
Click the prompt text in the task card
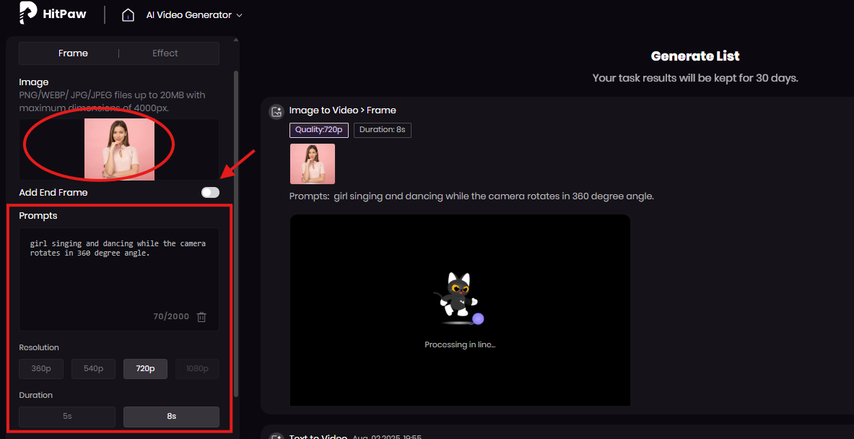472,196
